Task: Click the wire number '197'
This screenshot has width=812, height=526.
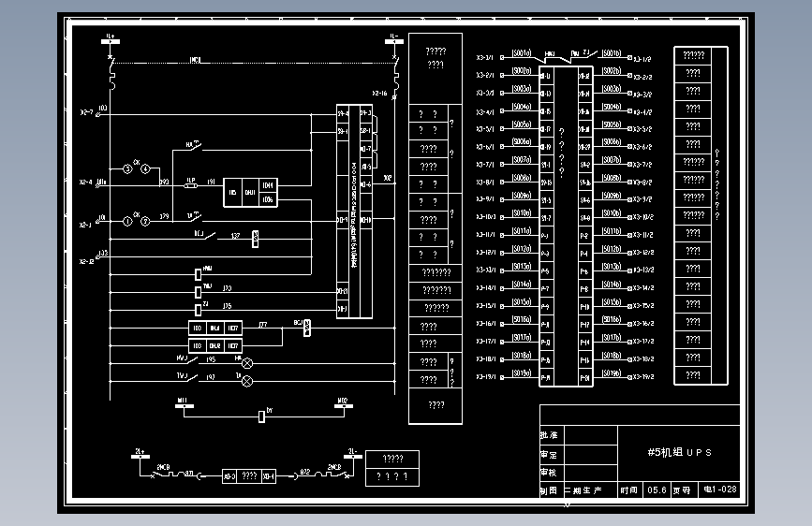Action: click(x=211, y=377)
